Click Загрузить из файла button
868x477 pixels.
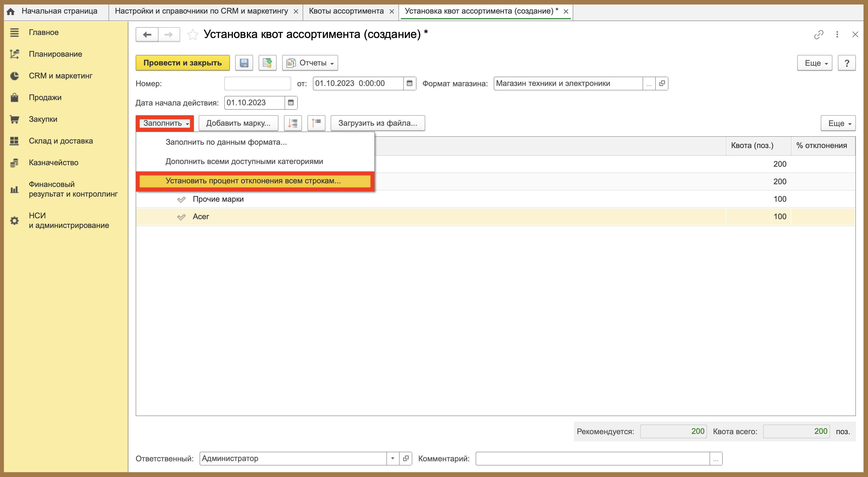[378, 123]
